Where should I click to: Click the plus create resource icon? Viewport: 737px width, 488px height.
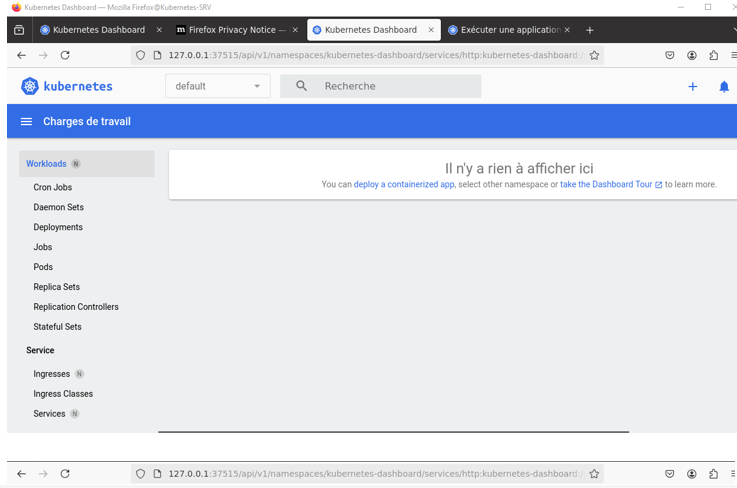coord(692,87)
